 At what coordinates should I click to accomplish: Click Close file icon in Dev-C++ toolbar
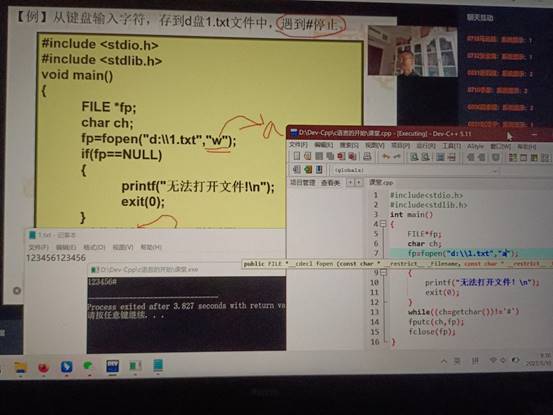pos(341,156)
